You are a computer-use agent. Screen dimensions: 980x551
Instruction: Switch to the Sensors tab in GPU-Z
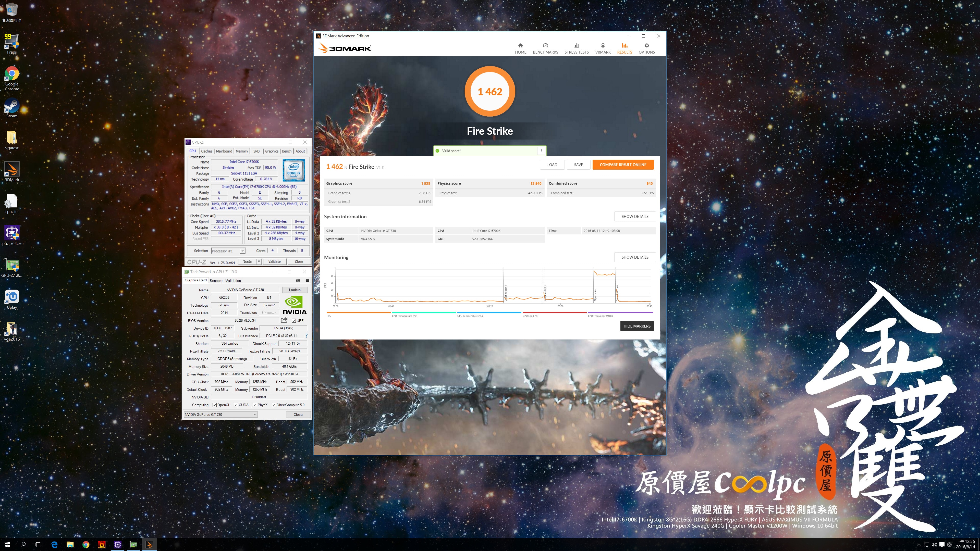pyautogui.click(x=216, y=281)
